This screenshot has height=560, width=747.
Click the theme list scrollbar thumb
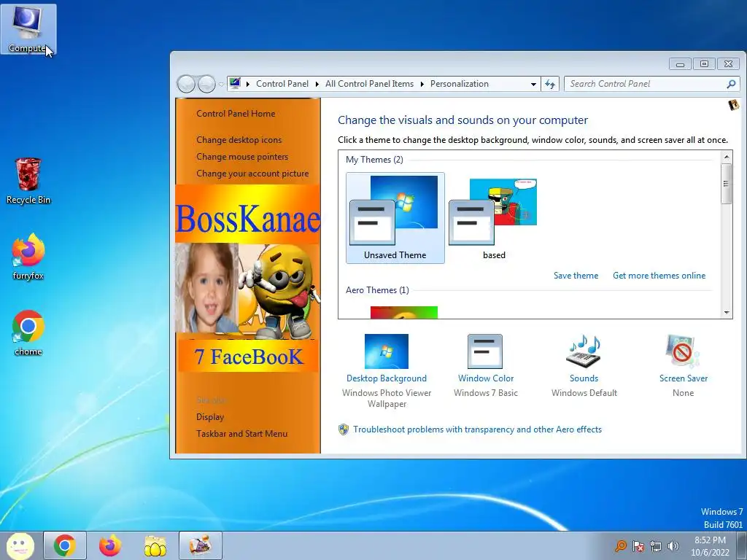726,184
